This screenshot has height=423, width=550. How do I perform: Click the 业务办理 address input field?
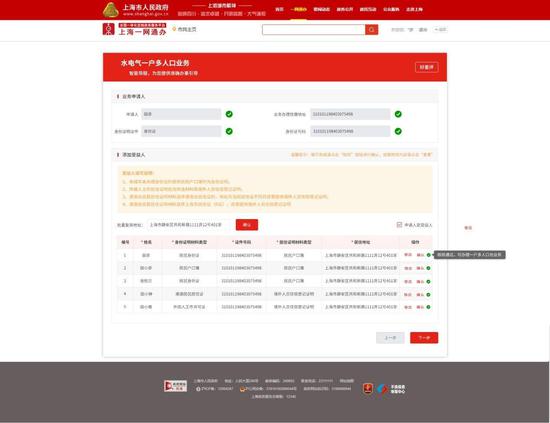350,114
